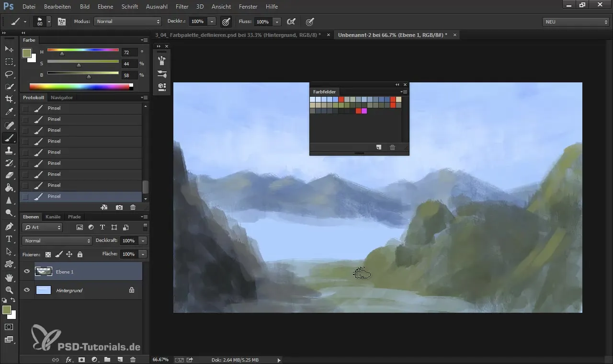
Task: Toggle pressure for opacity button
Action: tap(226, 22)
